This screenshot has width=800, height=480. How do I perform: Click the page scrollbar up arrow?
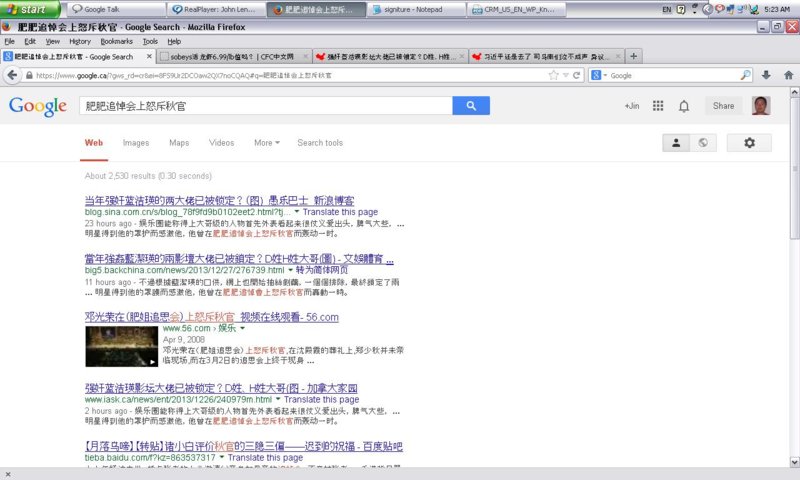(794, 92)
